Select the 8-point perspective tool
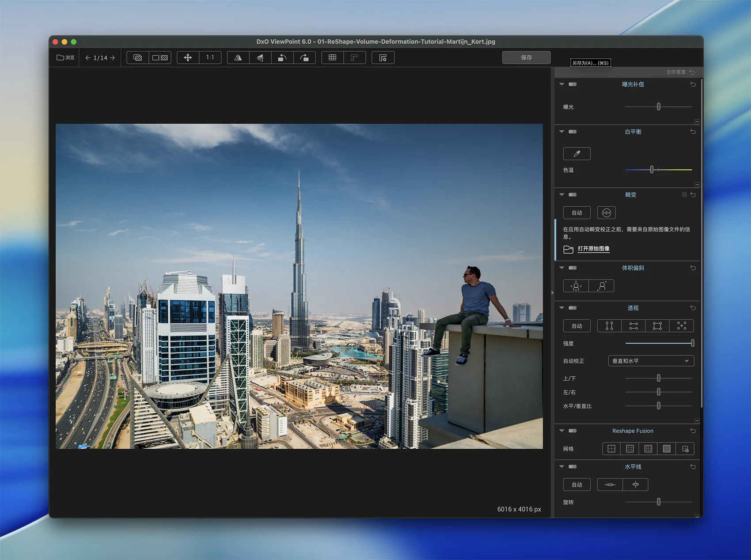This screenshot has height=560, width=751. click(x=682, y=326)
